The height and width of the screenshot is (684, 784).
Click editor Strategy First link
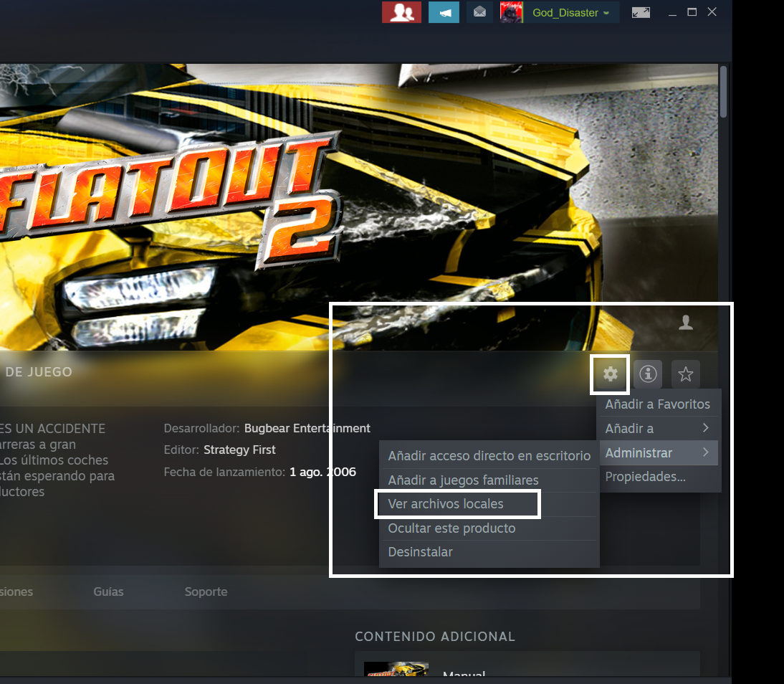(x=239, y=450)
